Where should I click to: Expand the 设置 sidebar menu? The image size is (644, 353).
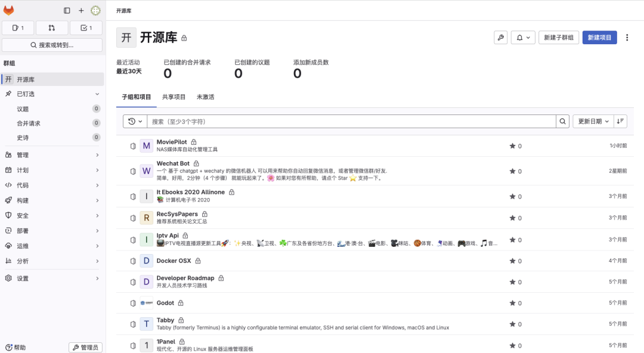[x=52, y=278]
